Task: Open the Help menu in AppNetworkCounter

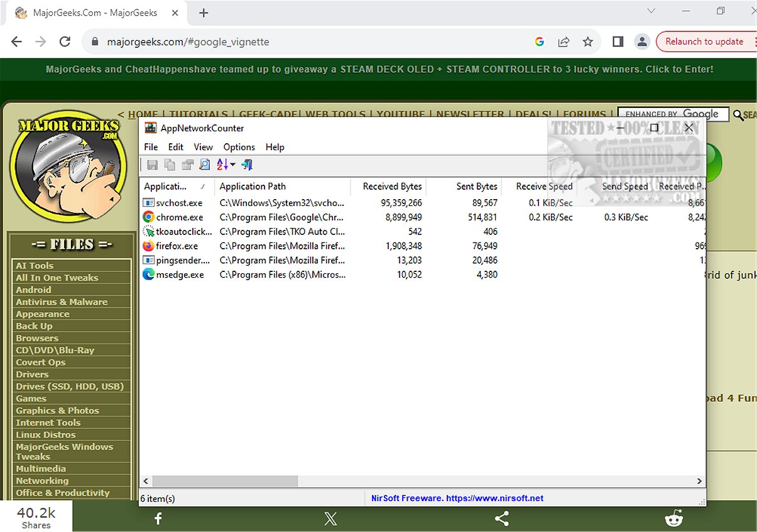Action: pos(275,147)
